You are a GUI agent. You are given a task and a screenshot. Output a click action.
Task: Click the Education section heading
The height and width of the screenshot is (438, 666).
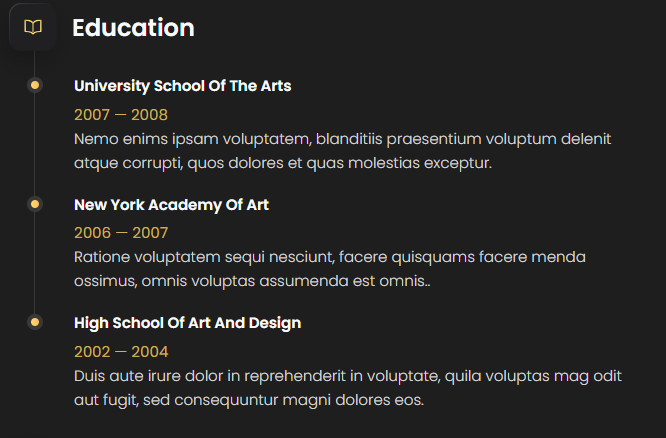point(133,28)
